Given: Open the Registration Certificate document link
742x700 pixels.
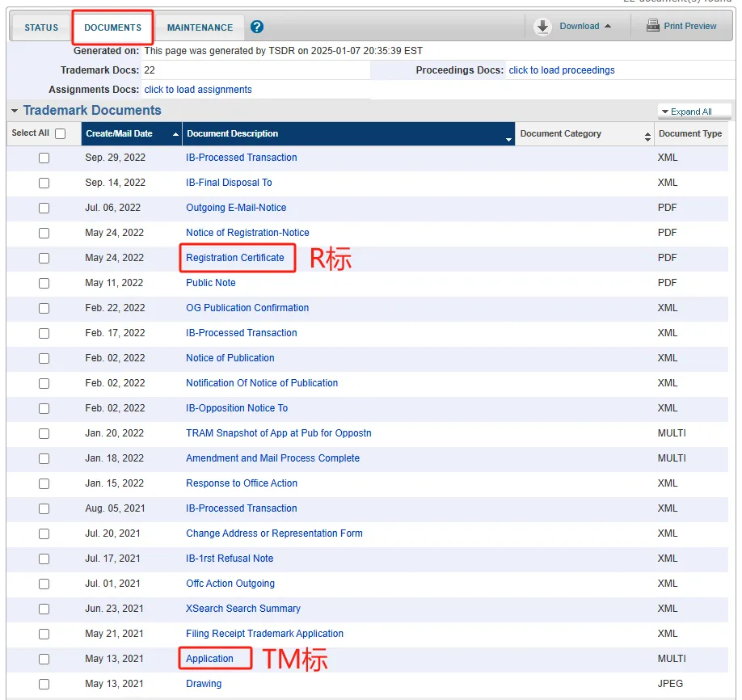Looking at the screenshot, I should [234, 258].
